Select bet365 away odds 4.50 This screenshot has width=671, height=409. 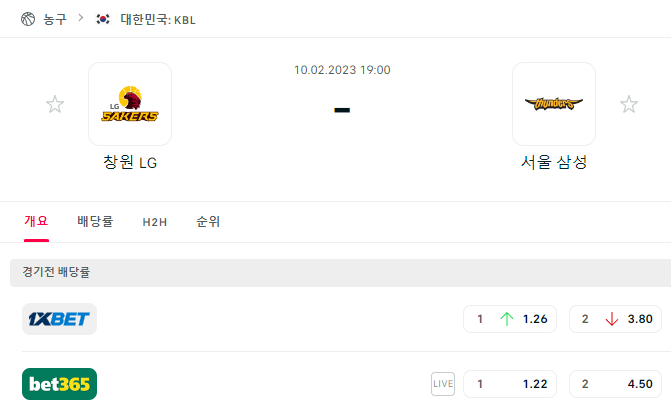pos(615,384)
